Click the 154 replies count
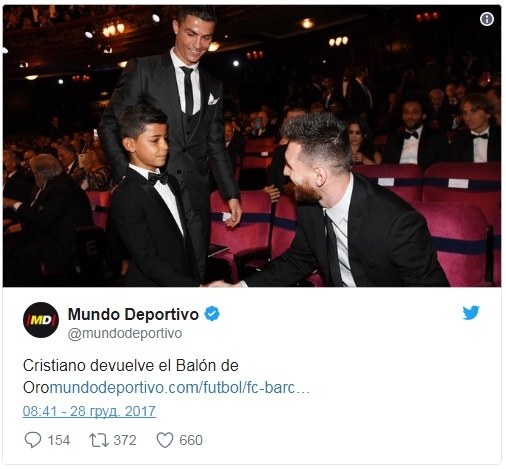Image resolution: width=506 pixels, height=469 pixels. [x=59, y=440]
